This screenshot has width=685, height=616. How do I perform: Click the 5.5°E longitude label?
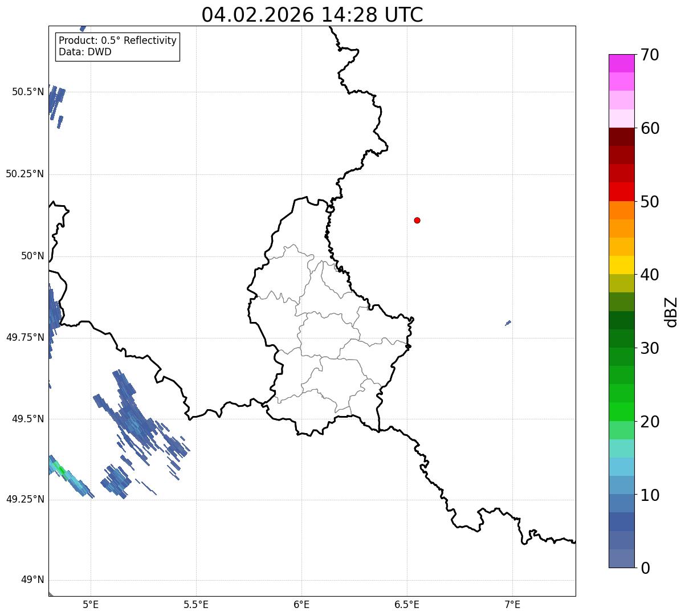pyautogui.click(x=196, y=605)
